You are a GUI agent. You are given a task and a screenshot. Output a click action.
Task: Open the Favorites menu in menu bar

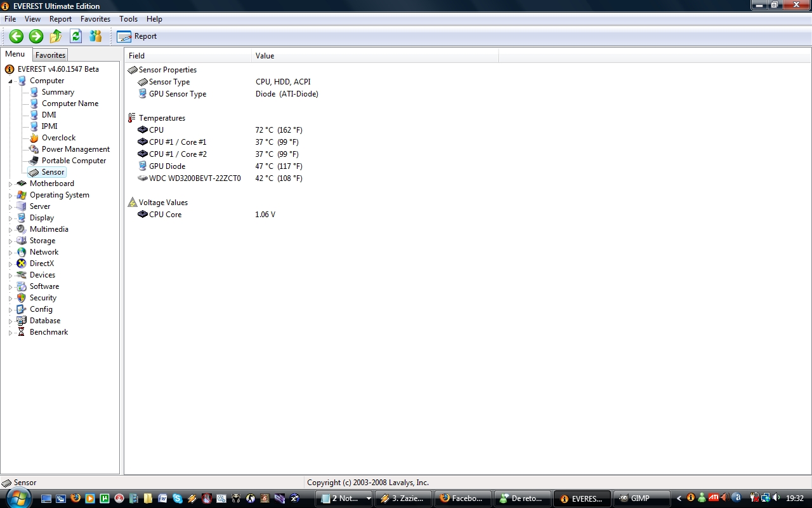95,19
